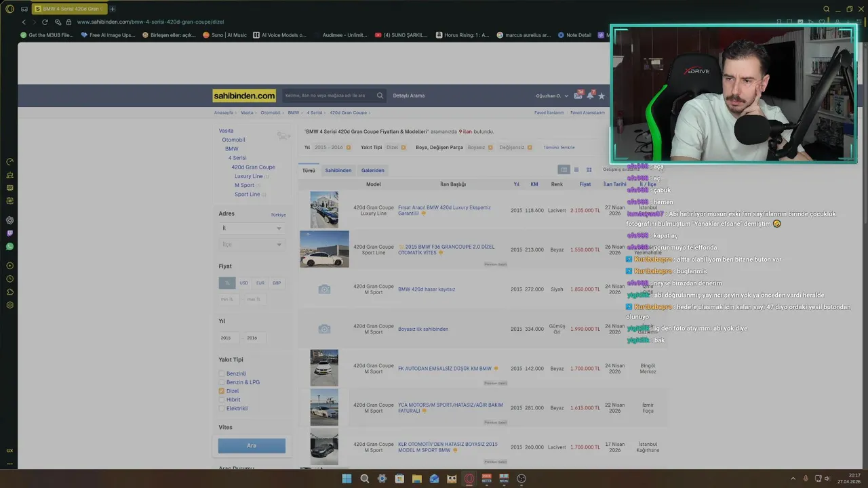Remove the Boyasız filter chip
868x488 pixels.
[x=491, y=147]
